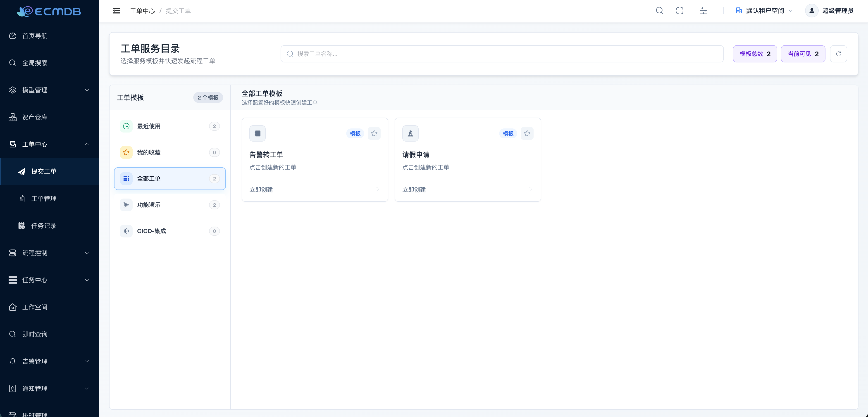Click the 模板总数 2 badge
868x417 pixels.
[755, 54]
